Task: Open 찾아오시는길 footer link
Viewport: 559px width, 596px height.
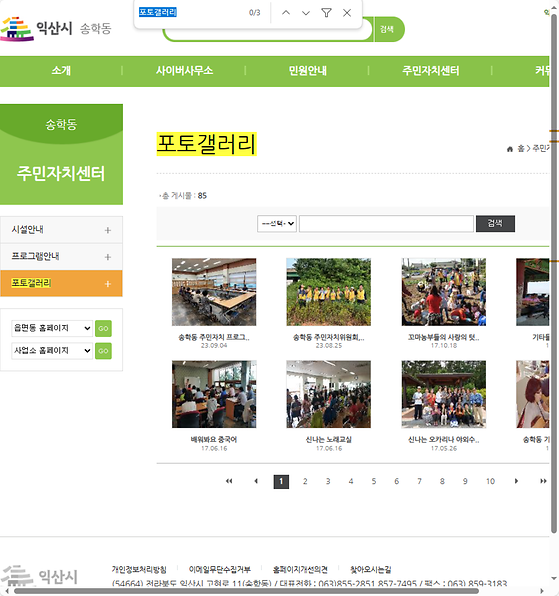Action: (x=371, y=569)
